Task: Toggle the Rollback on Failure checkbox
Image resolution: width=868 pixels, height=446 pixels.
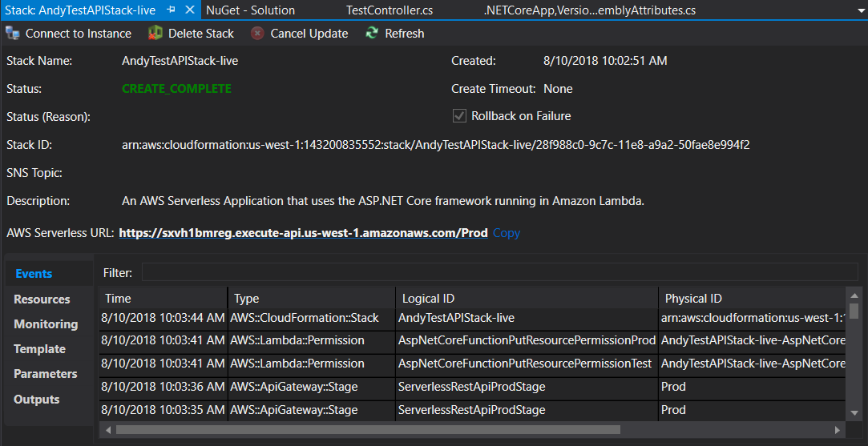Action: click(x=459, y=116)
